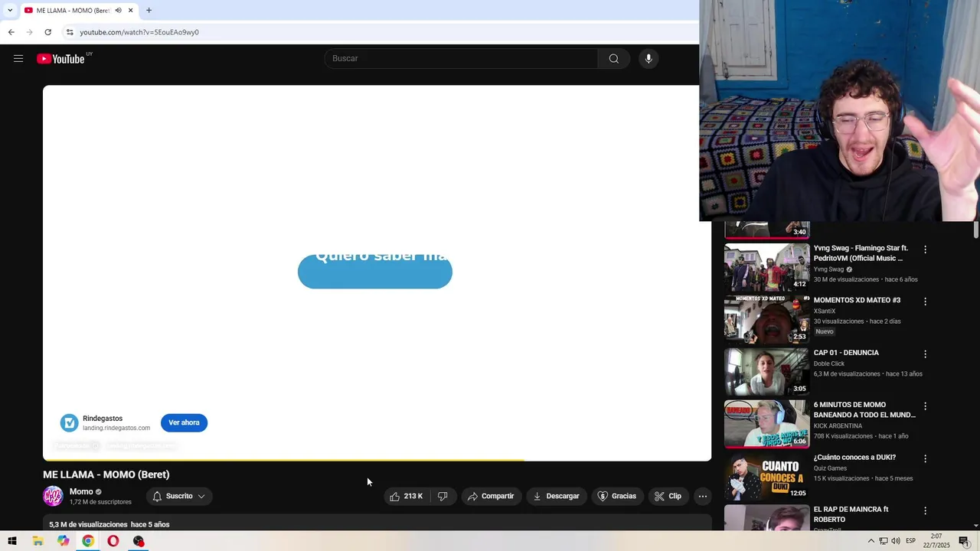Open the Rindegastos advertiser logo
The image size is (980, 551).
(x=69, y=422)
